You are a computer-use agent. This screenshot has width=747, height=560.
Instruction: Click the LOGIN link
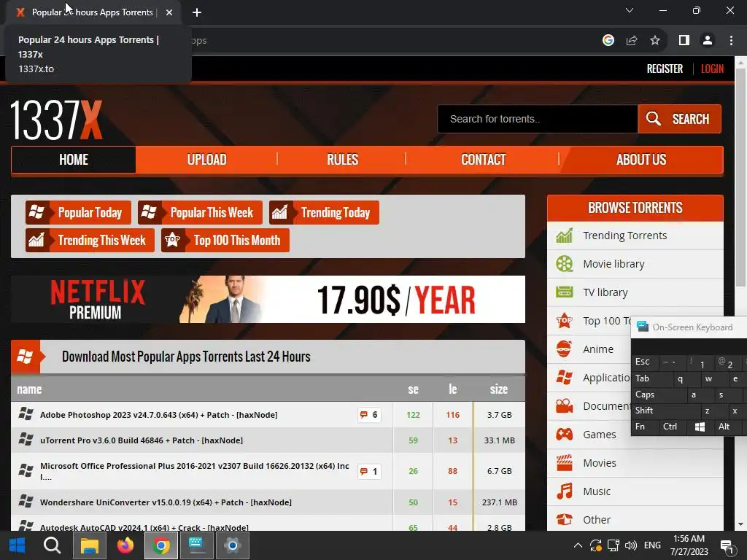coord(712,69)
